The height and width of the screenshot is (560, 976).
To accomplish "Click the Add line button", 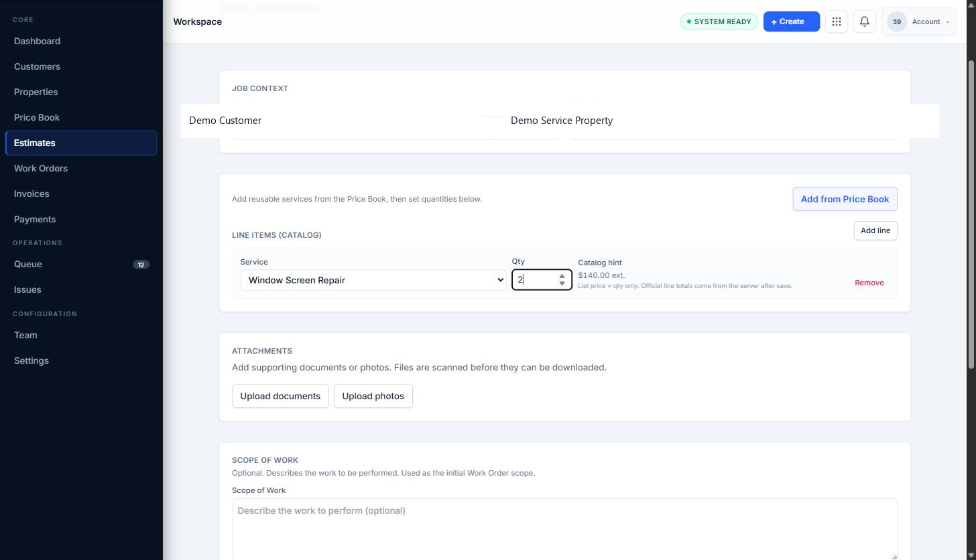I will pyautogui.click(x=875, y=230).
